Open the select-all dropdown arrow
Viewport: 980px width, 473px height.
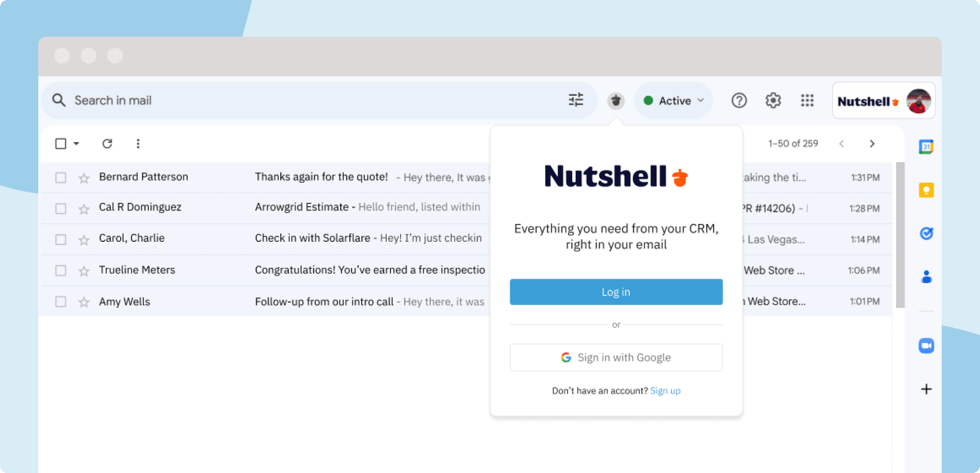(77, 144)
